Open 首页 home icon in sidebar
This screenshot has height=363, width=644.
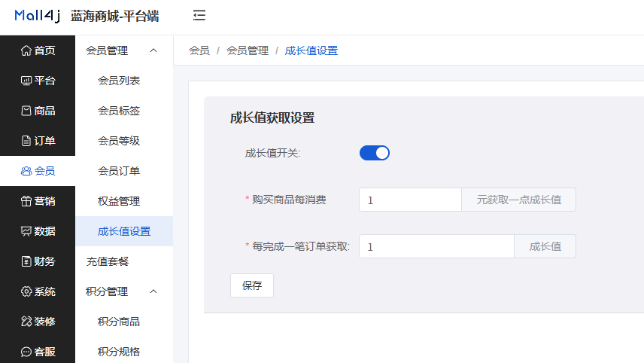(26, 50)
